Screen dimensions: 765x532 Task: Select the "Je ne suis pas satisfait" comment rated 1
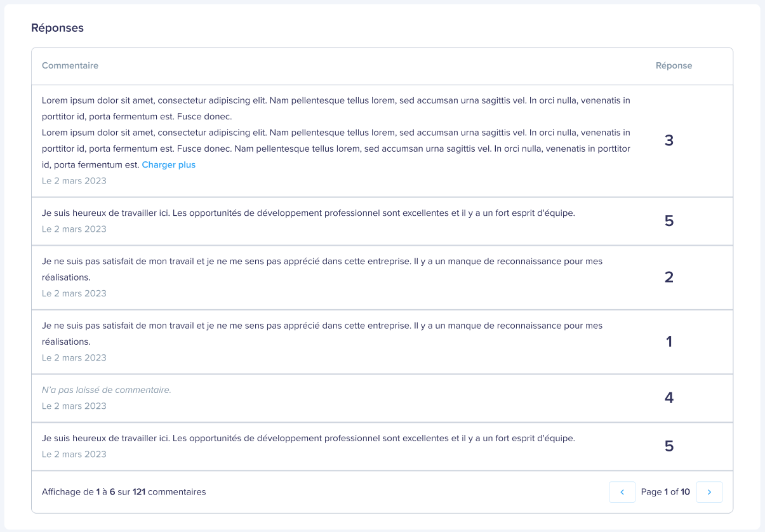coord(323,333)
